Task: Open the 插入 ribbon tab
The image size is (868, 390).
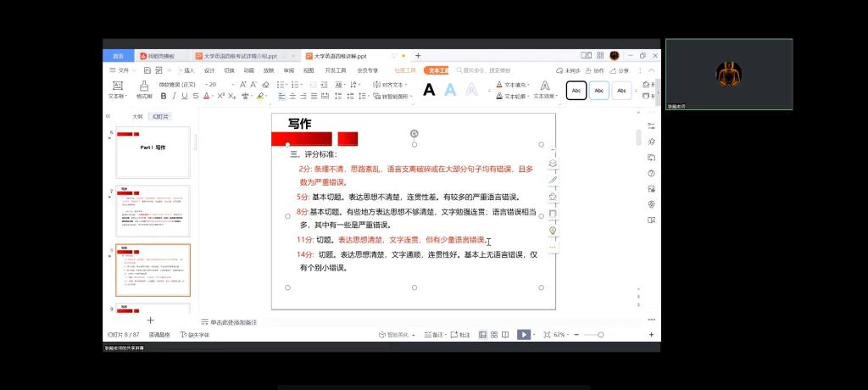Action: click(187, 70)
